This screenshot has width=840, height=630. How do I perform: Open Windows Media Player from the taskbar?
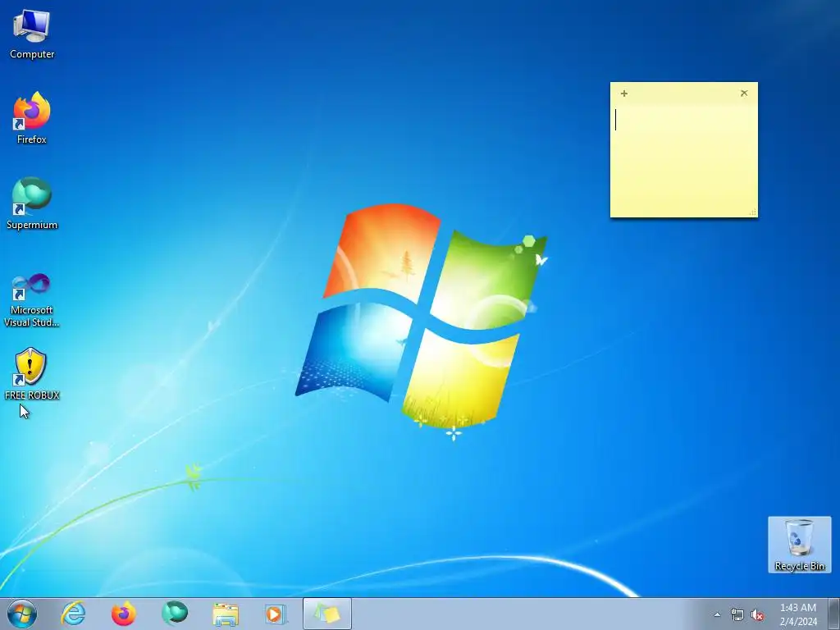pos(276,614)
